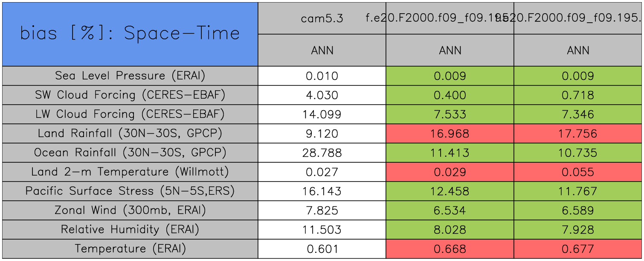Click the Relative Humidity (ERAI) row label

point(130,230)
